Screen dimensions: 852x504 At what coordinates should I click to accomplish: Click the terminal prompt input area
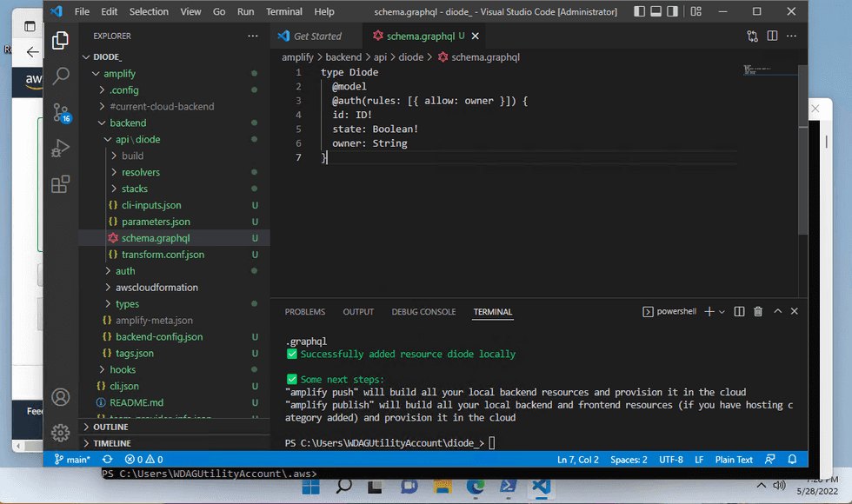click(x=492, y=443)
